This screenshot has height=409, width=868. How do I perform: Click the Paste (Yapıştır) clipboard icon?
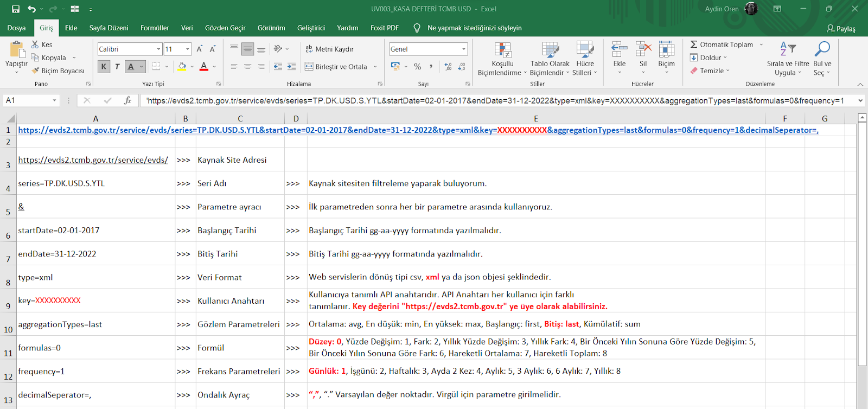coord(17,49)
